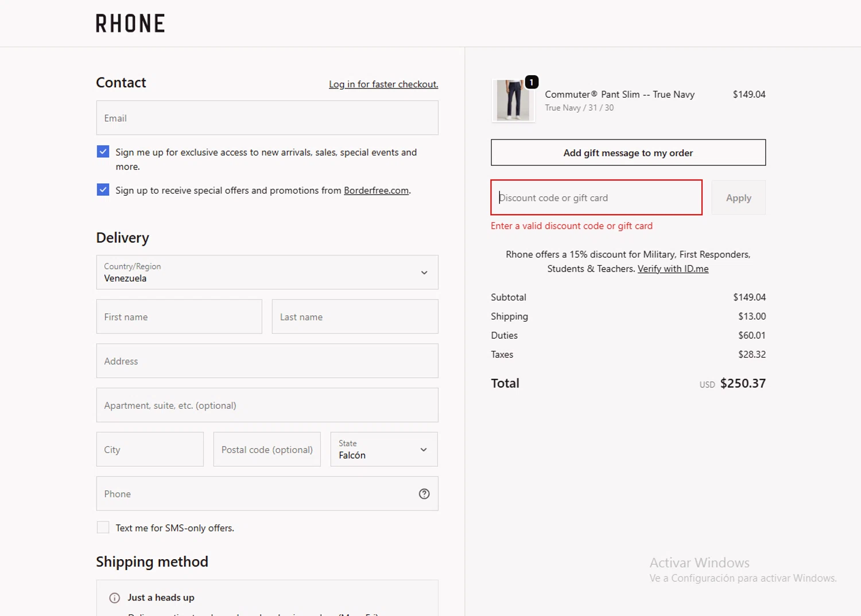Enable Text me for SMS-only offers
This screenshot has width=861, height=616.
point(103,528)
